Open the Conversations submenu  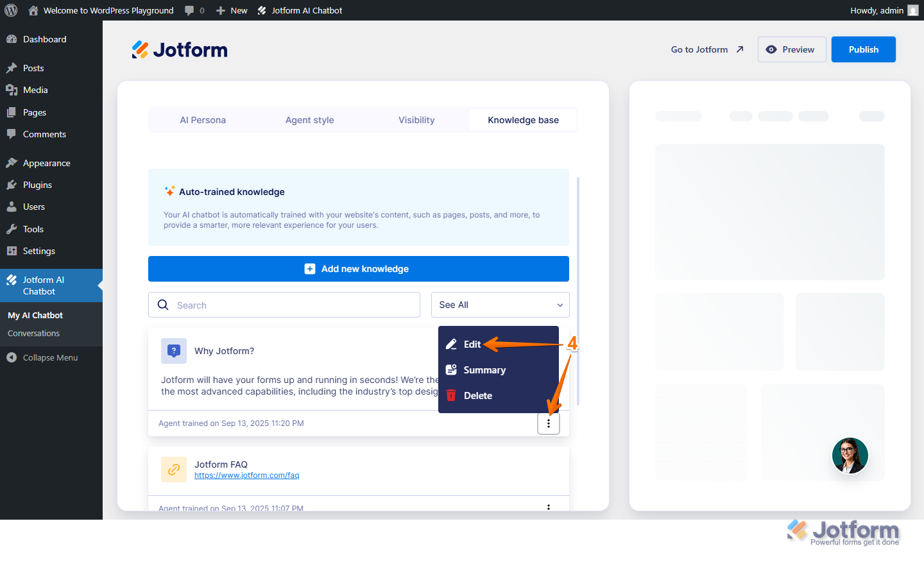tap(33, 333)
